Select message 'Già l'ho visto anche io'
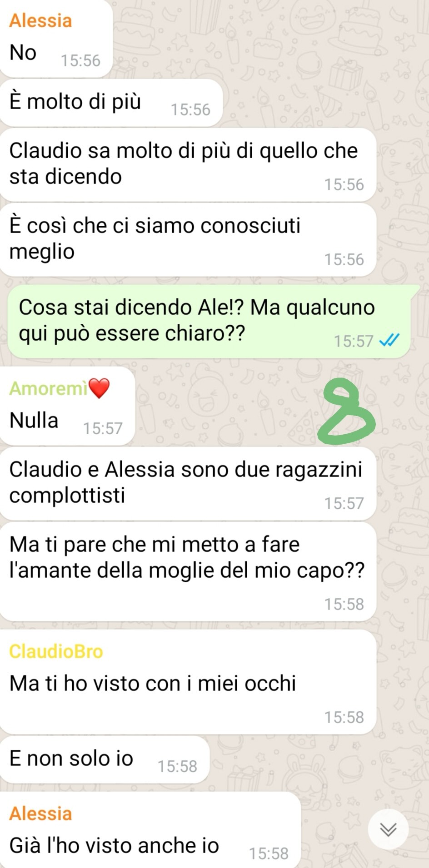Viewport: 429px width, 868px height. (150, 829)
